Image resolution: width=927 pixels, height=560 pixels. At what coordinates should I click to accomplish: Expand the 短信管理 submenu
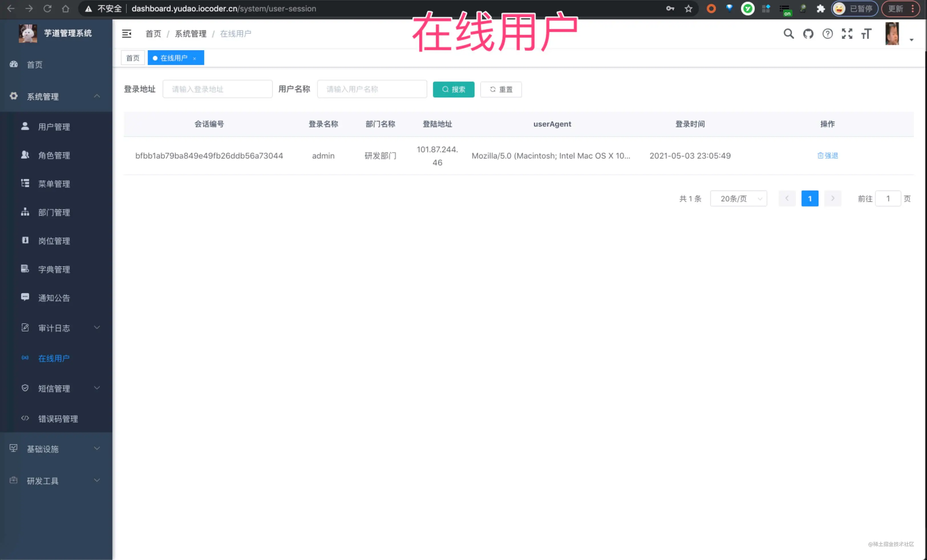tap(56, 389)
